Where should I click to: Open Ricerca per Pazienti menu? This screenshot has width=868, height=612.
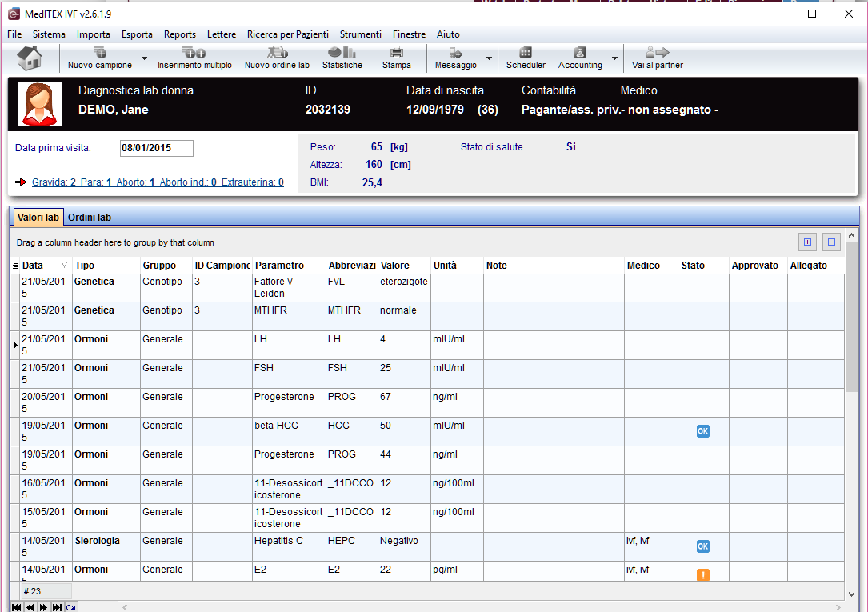pyautogui.click(x=288, y=34)
